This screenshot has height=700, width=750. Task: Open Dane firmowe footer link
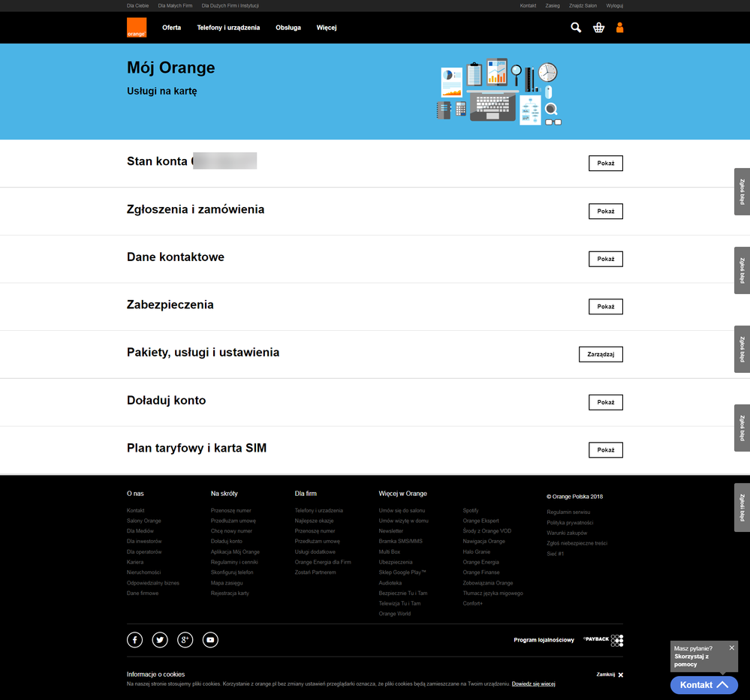pyautogui.click(x=143, y=593)
